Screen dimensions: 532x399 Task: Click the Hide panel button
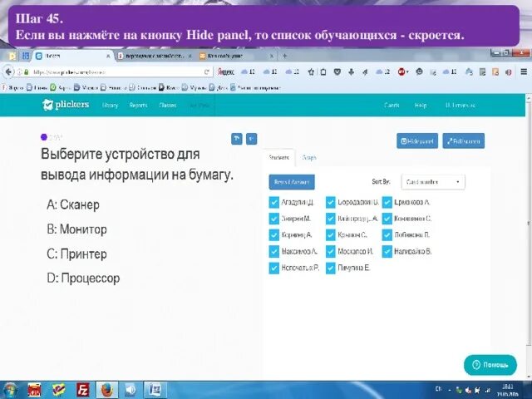[x=417, y=140]
